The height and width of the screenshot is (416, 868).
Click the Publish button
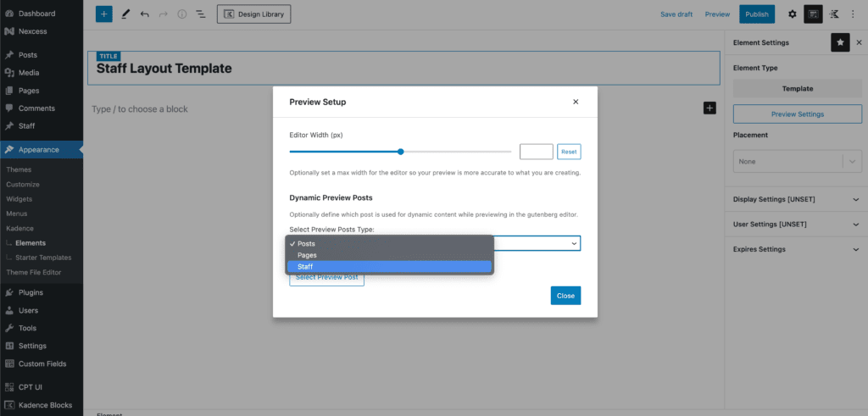757,14
